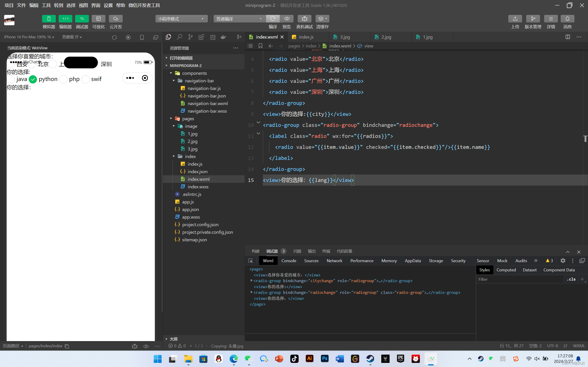Select the java radio button
The height and width of the screenshot is (367, 588).
tap(11, 79)
